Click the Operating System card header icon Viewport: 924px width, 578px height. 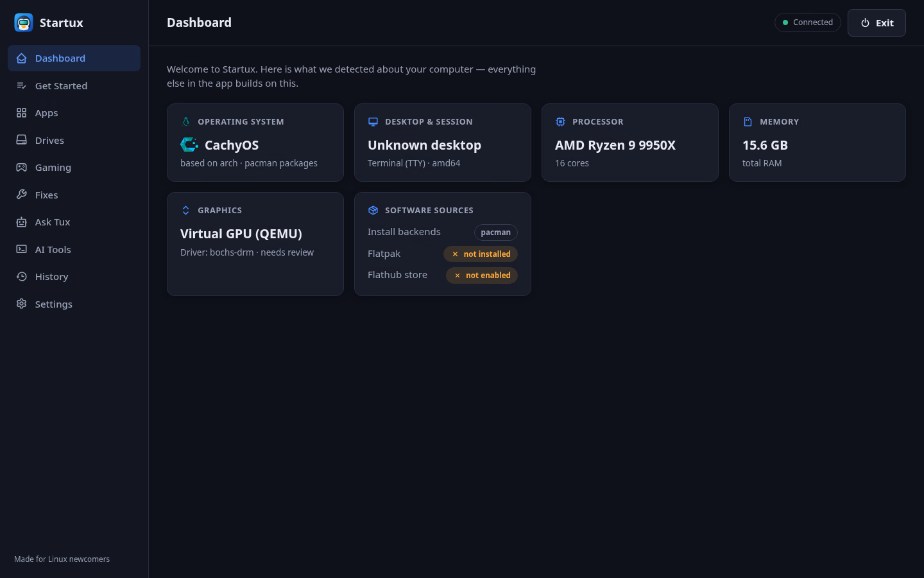click(185, 121)
